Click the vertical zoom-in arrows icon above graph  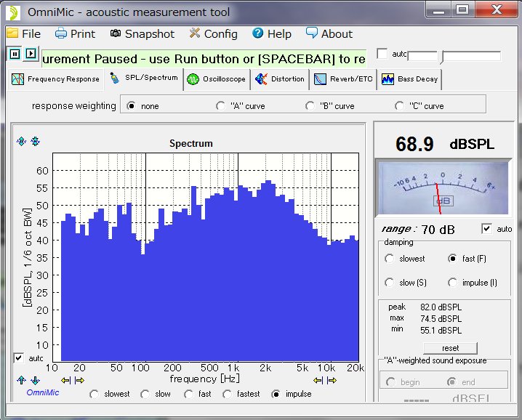pos(20,141)
